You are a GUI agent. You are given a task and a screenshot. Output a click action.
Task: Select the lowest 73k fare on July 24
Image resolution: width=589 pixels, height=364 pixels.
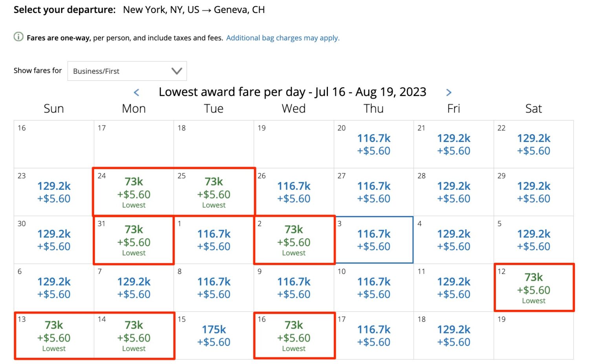[134, 192]
